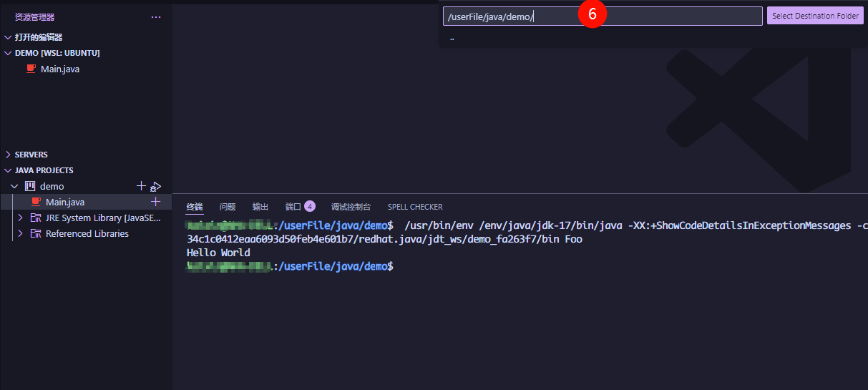Expand the Referenced Libraries node

pos(21,233)
